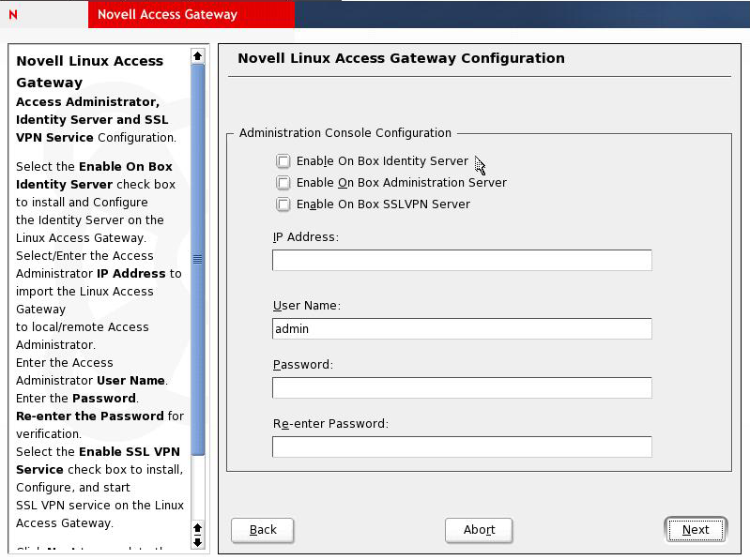Image resolution: width=750 pixels, height=560 pixels.
Task: Click the empty scrollbar track below the thumb
Action: (197, 488)
